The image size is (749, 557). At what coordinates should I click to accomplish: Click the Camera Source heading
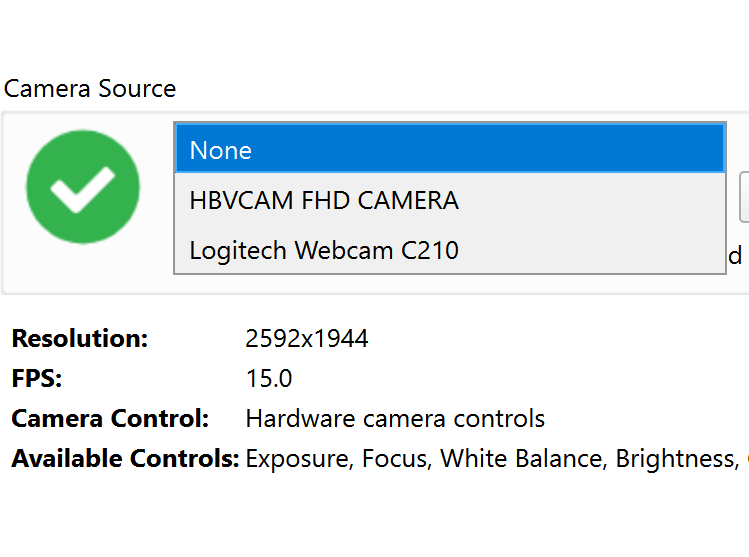pos(90,88)
